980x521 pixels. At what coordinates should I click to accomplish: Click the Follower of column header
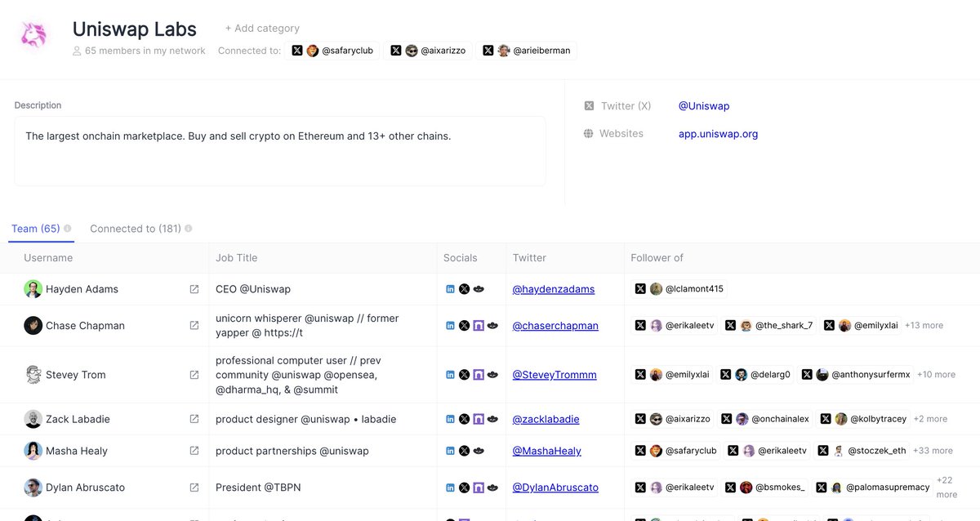tap(657, 258)
